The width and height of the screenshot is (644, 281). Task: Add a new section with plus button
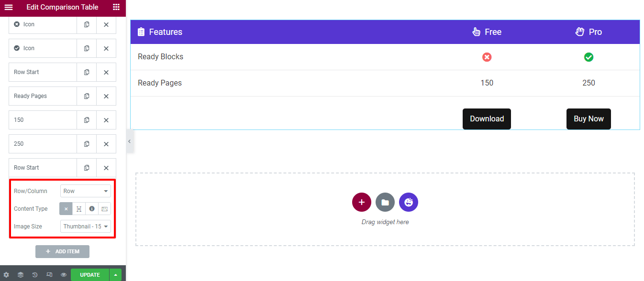362,202
